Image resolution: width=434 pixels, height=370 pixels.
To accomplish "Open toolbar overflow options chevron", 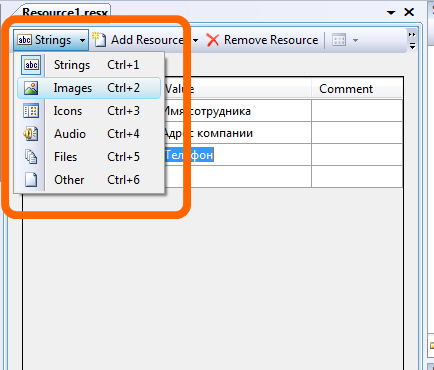I will (412, 40).
